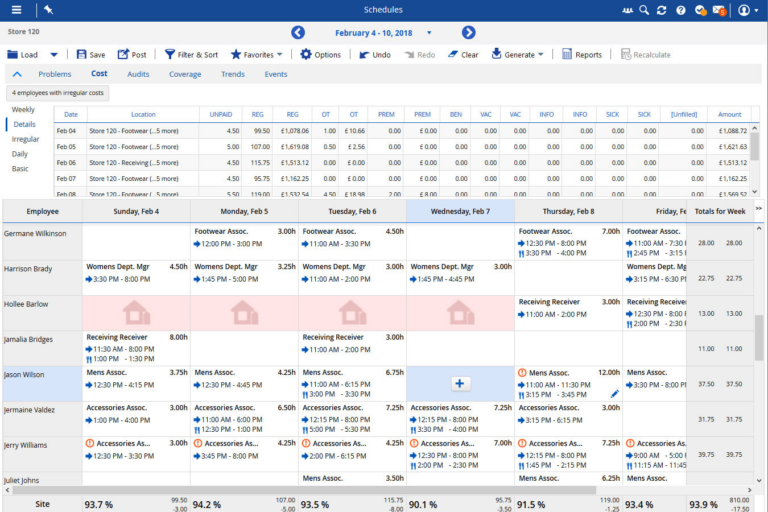The height and width of the screenshot is (512, 768).
Task: Expand the Load dropdown arrow
Action: click(x=54, y=55)
